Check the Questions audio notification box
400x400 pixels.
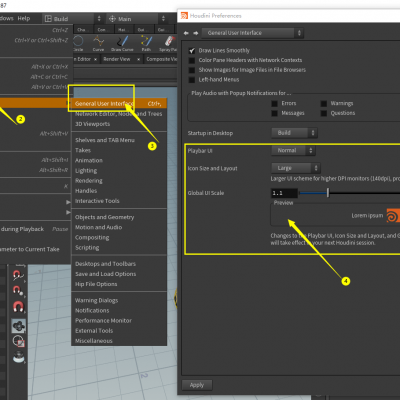[324, 113]
